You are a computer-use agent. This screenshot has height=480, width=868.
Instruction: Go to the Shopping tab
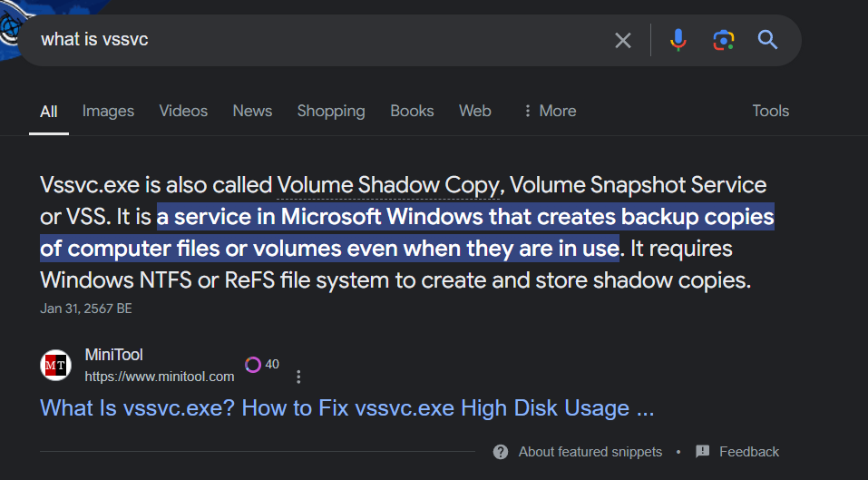pyautogui.click(x=331, y=111)
